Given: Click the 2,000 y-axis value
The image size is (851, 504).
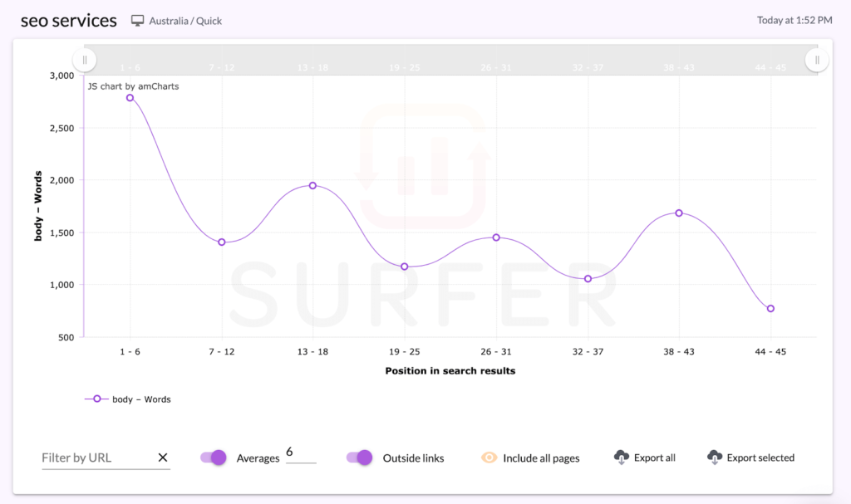Looking at the screenshot, I should (61, 180).
